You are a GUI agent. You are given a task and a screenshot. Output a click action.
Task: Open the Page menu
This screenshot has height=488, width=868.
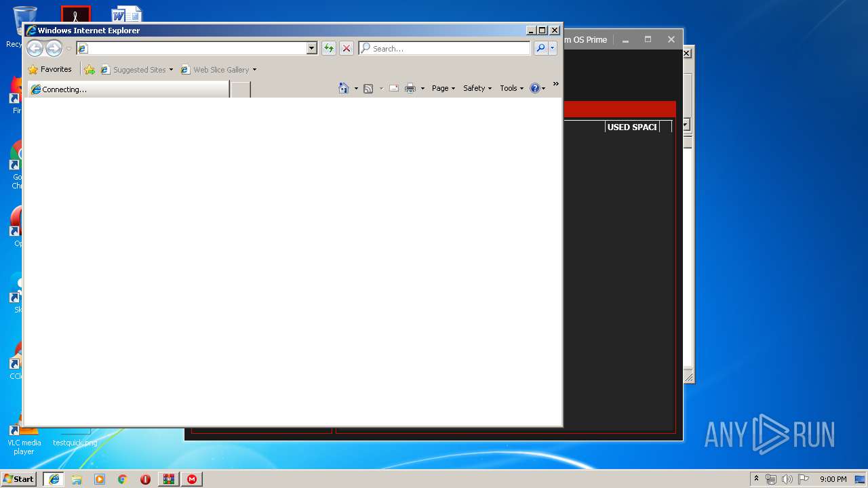[x=443, y=88]
